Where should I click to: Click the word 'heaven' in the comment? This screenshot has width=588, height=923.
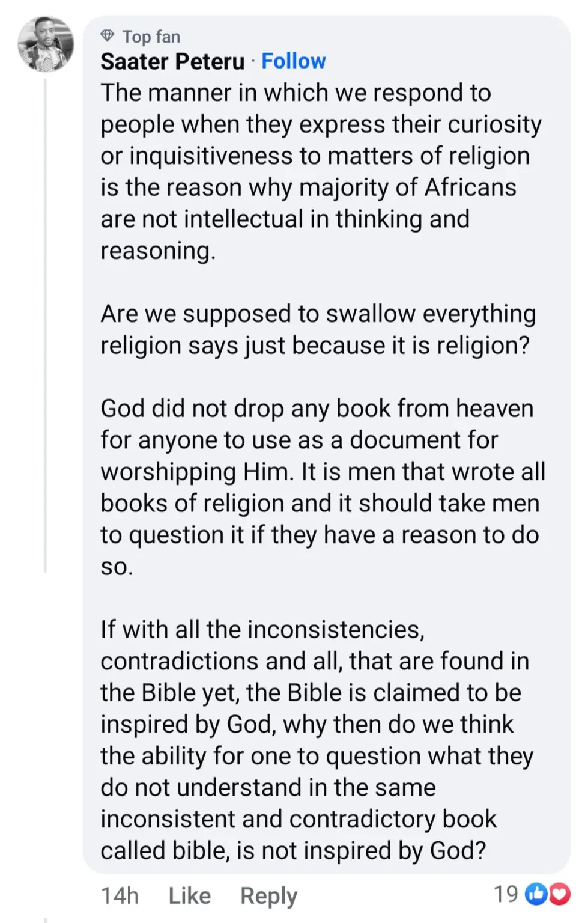pyautogui.click(x=494, y=409)
